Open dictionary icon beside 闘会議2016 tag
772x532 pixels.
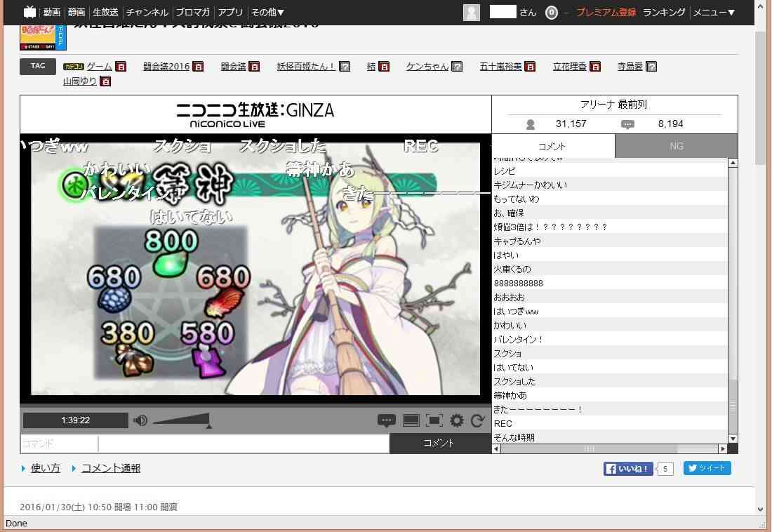(x=198, y=67)
